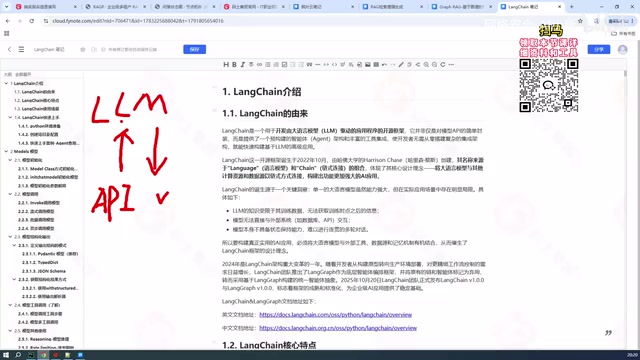The height and width of the screenshot is (360, 640).
Task: Open the English docs.langchain.com link
Action: 336,315
